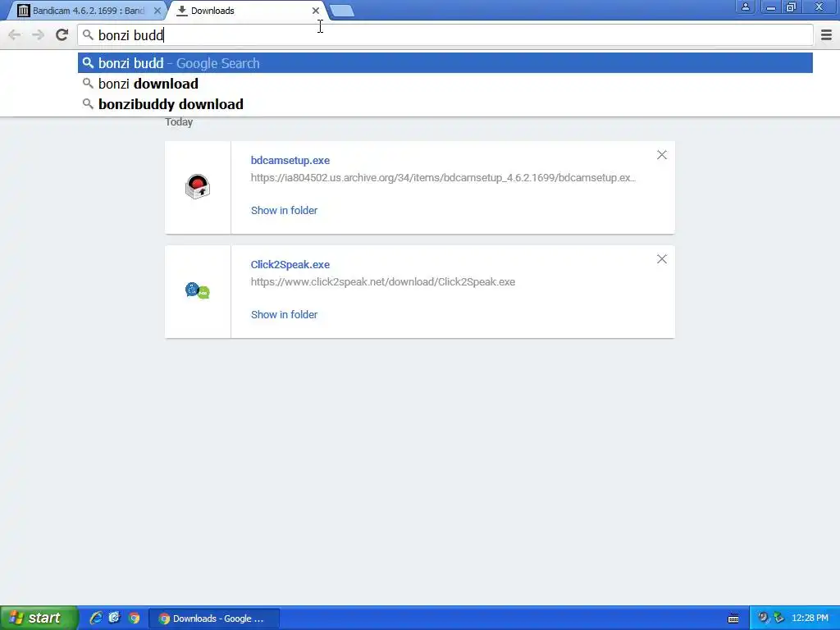Open the Chrome user profile button
This screenshot has width=840, height=630.
click(745, 7)
